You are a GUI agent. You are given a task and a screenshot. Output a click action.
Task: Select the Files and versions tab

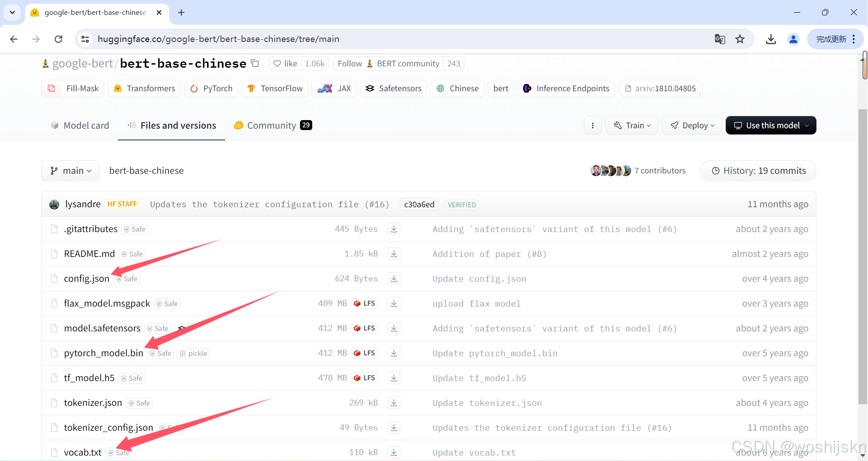pyautogui.click(x=172, y=126)
